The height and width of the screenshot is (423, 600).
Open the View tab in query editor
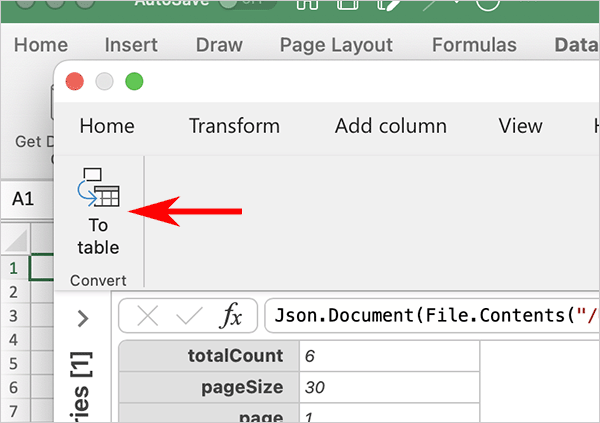[520, 126]
